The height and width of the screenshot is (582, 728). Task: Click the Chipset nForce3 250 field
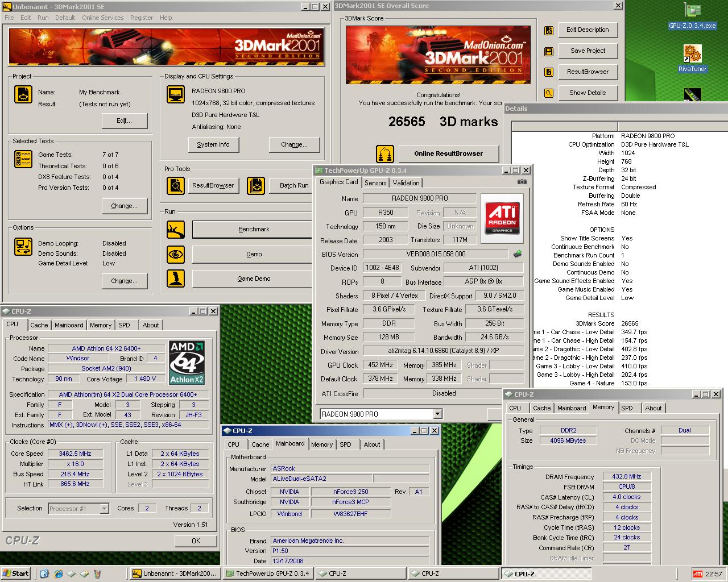(x=350, y=492)
